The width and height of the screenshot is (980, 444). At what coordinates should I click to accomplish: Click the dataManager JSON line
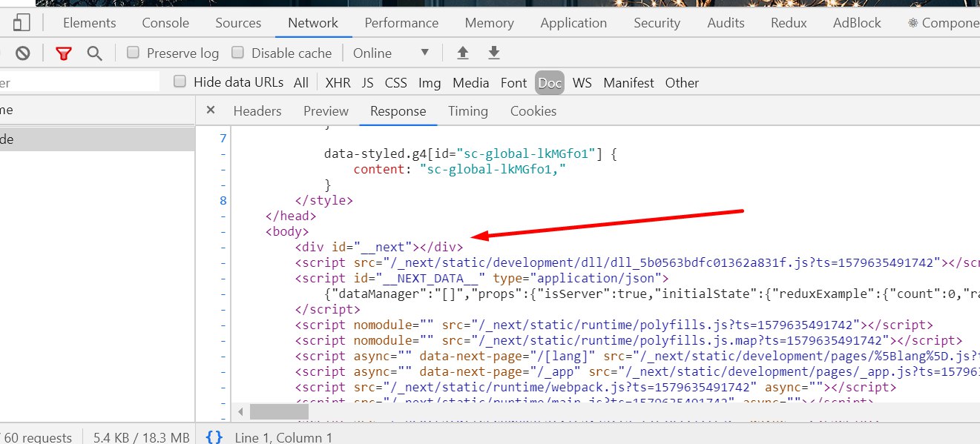point(652,294)
